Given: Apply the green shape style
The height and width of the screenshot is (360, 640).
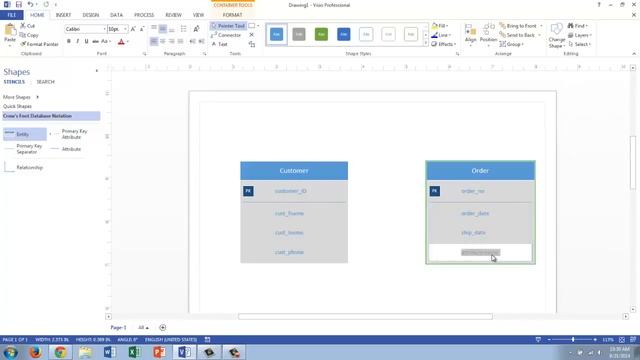Looking at the screenshot, I should 321,34.
